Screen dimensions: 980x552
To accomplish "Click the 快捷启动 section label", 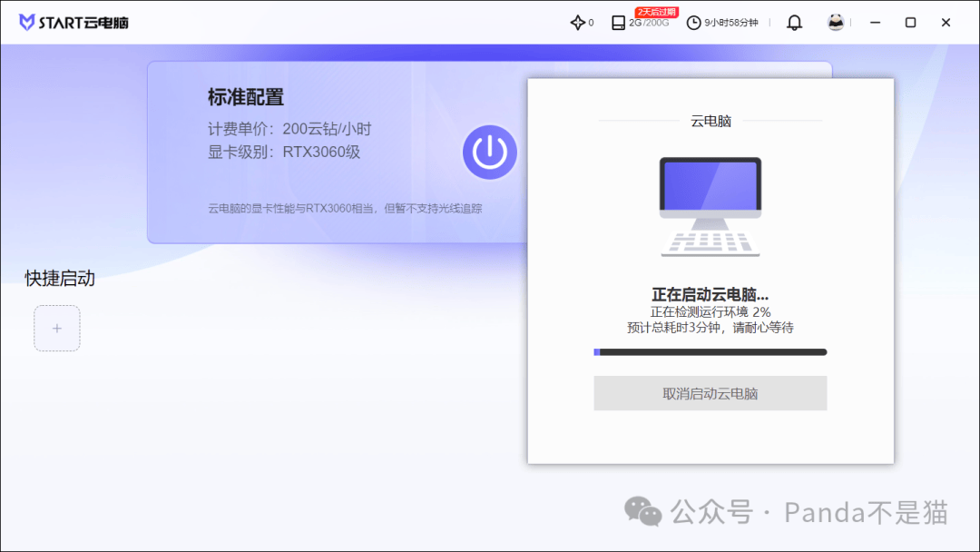I will pos(60,278).
